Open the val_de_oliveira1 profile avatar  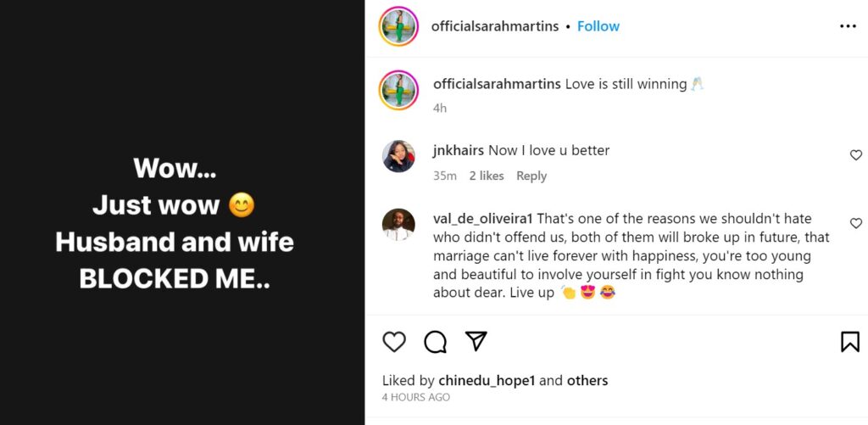pyautogui.click(x=398, y=224)
